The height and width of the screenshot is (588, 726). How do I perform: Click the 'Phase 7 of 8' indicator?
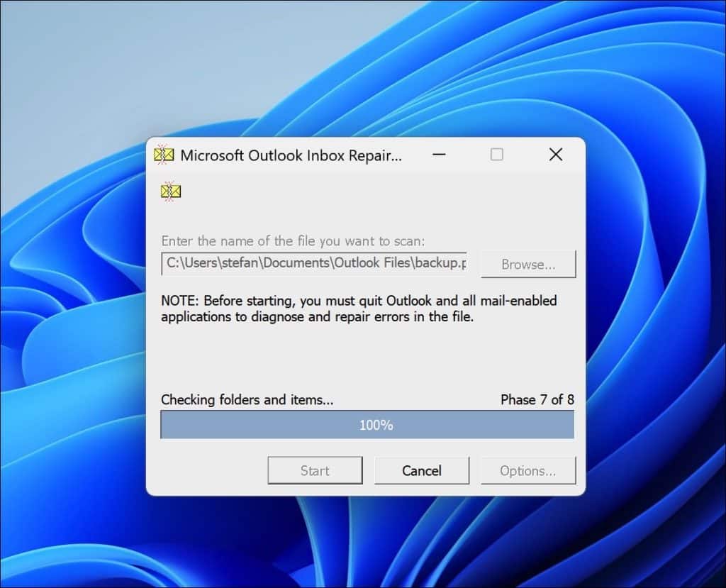537,399
